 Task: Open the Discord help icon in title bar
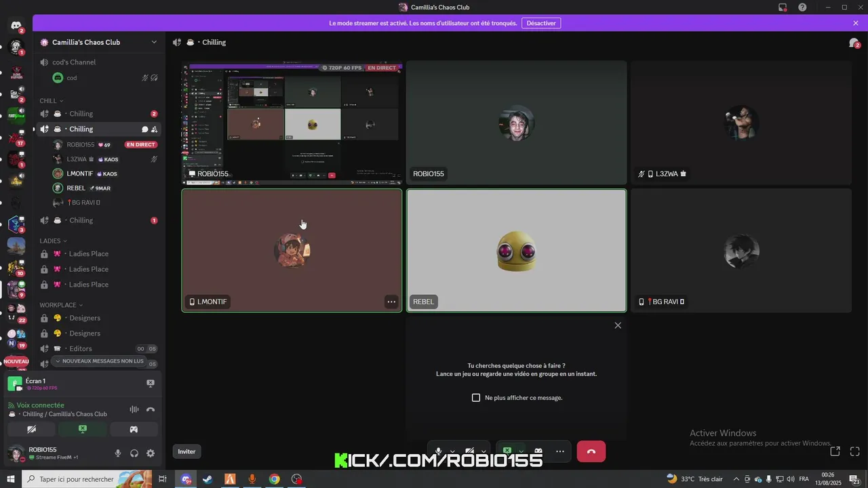802,7
